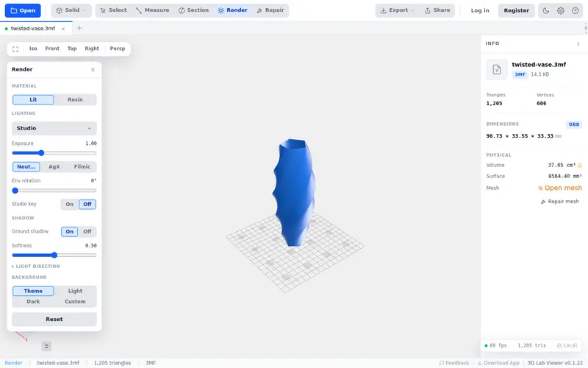Click the Open mesh status label
Viewport: 588px width, 368px height.
[560, 188]
